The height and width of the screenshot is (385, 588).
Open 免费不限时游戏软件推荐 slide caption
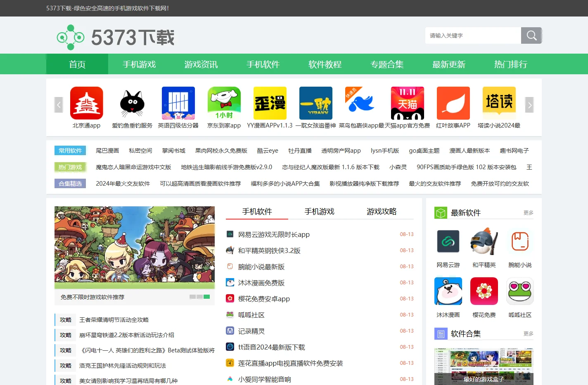[92, 297]
